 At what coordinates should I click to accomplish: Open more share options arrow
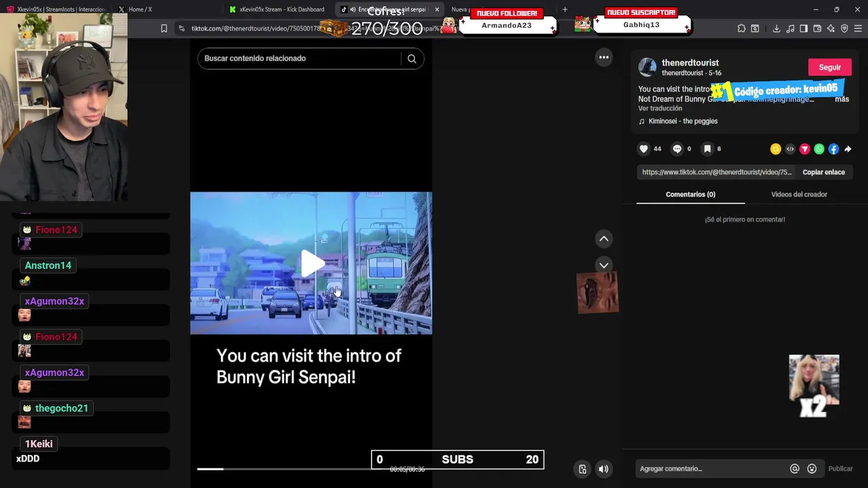848,149
